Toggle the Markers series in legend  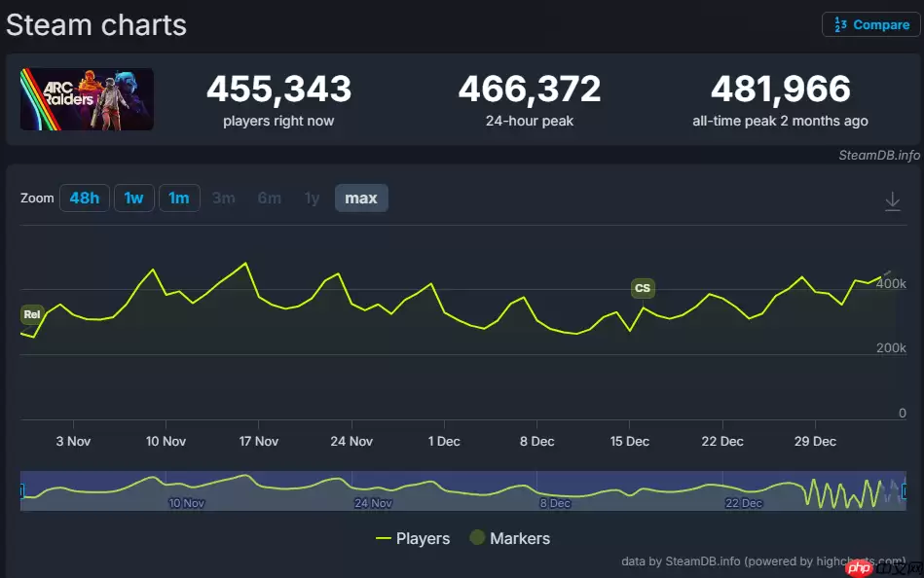[509, 538]
